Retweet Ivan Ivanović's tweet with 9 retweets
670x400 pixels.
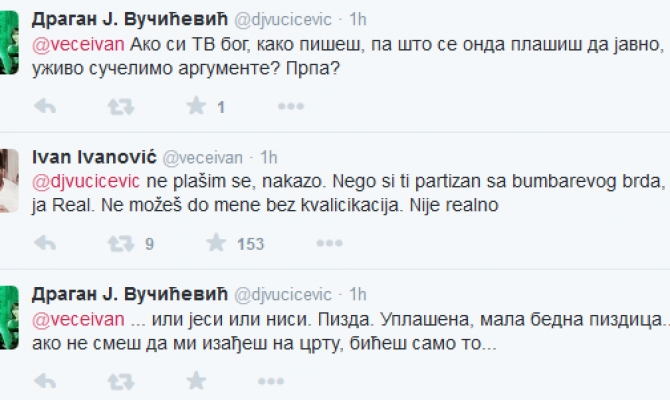click(x=120, y=243)
